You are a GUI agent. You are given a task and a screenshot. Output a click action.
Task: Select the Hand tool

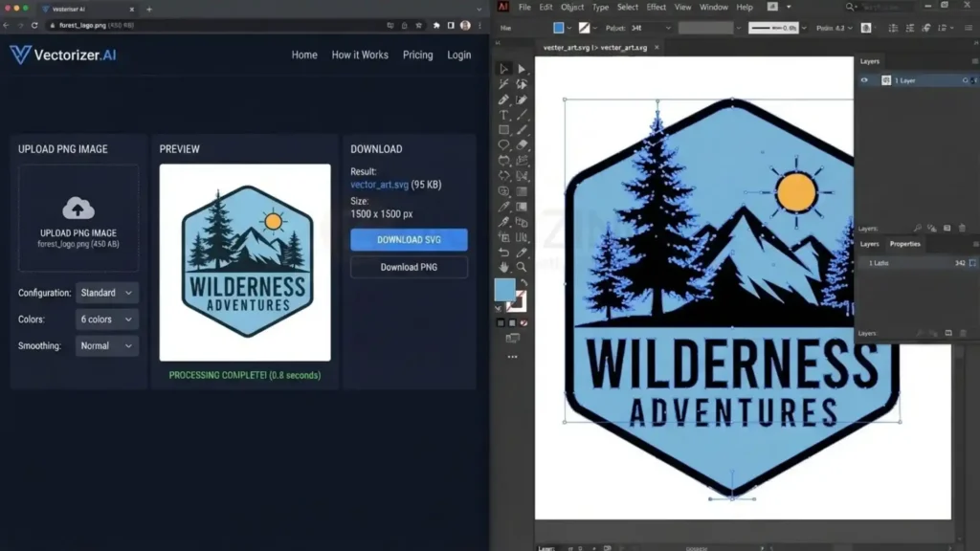[503, 268]
